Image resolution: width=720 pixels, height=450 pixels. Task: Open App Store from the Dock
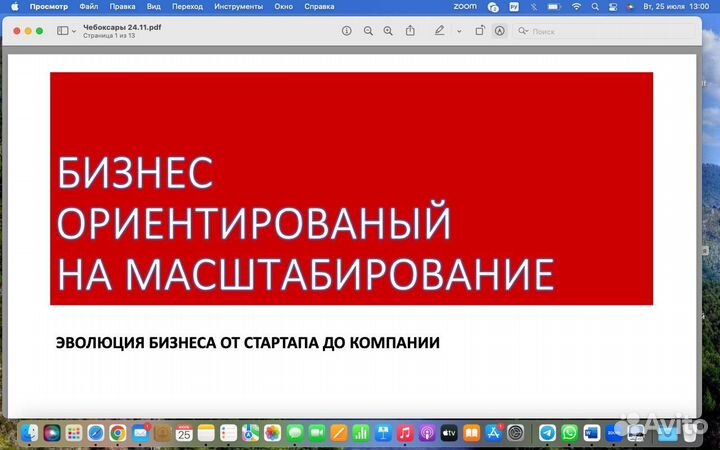494,433
